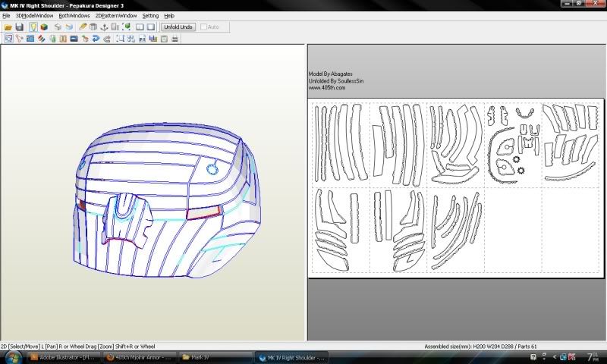
Task: Open Adobe Illustrator from the taskbar
Action: click(x=64, y=356)
